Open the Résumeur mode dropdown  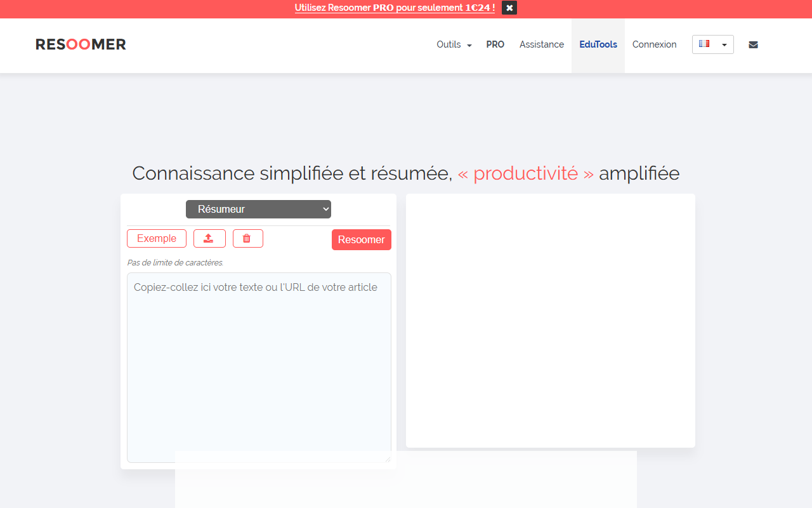coord(258,209)
